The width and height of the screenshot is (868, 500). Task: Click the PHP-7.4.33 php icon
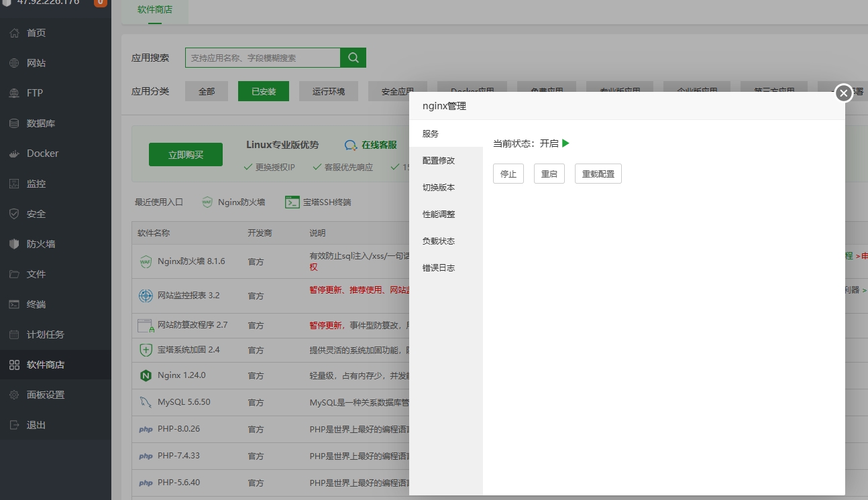[x=146, y=456]
